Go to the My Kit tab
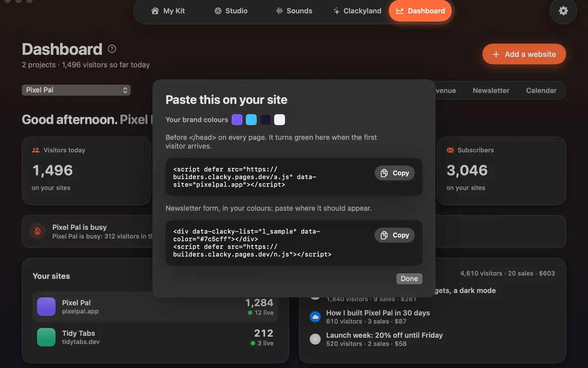The width and height of the screenshot is (588, 368). click(168, 11)
